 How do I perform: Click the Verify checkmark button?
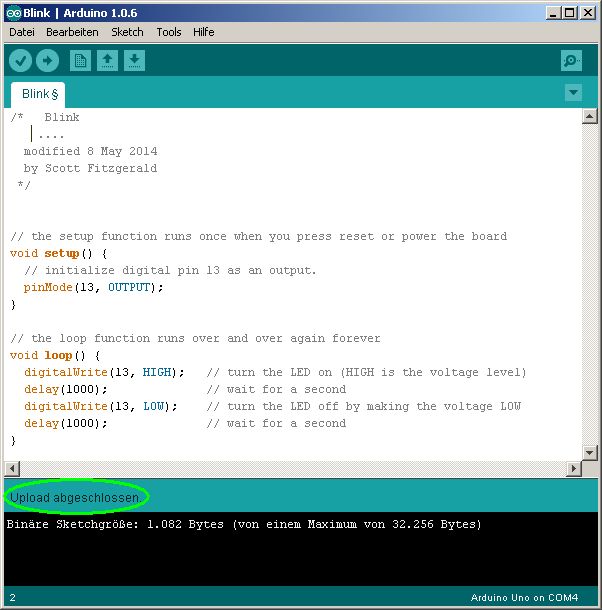[20, 61]
